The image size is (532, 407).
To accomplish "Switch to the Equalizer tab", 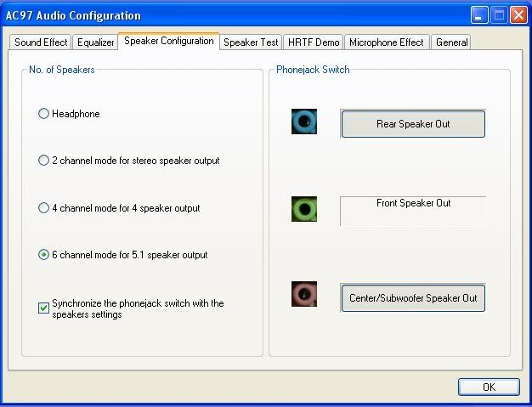I will [x=96, y=42].
